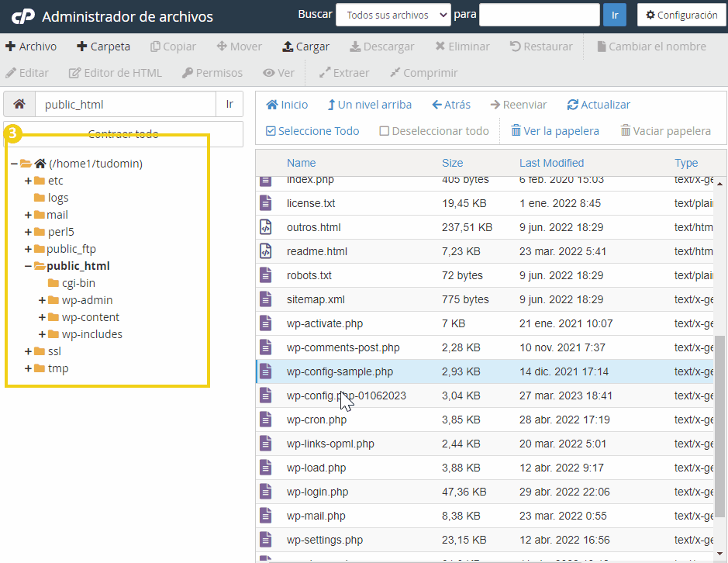Screen dimensions: 728x563
Task: Sort by Type column header
Action: coord(686,163)
